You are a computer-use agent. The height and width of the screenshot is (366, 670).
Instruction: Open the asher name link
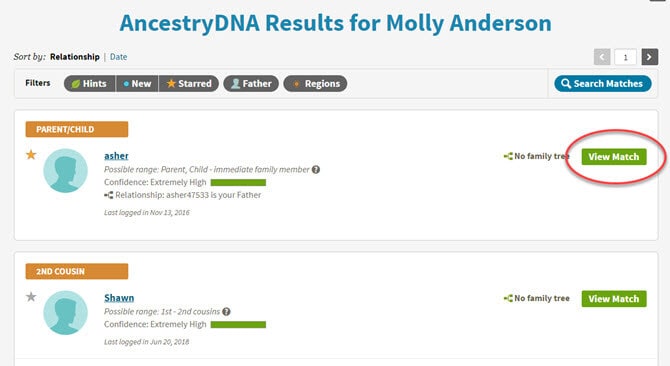[x=116, y=156]
